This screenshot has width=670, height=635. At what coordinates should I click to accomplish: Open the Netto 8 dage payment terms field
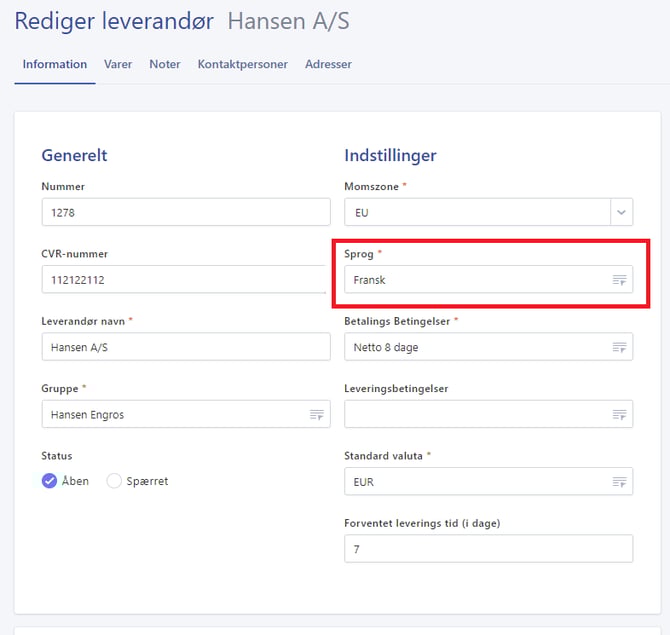pyautogui.click(x=475, y=348)
